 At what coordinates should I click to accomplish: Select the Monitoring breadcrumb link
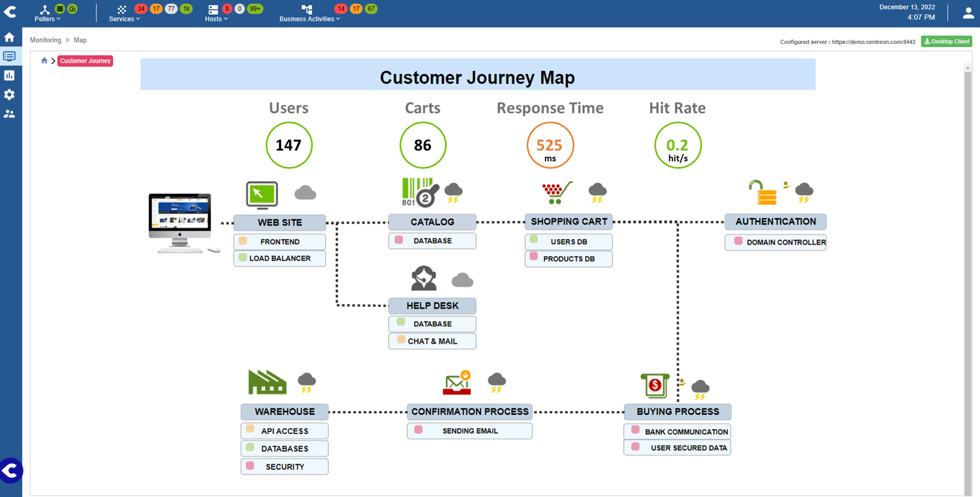tap(45, 39)
